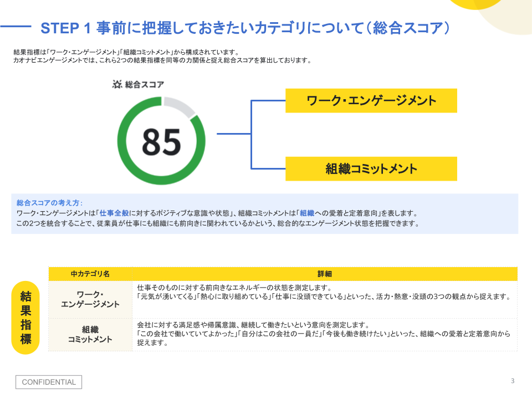Image resolution: width=532 pixels, height=399 pixels.
Task: Click the STEP 1 slide title heading
Action: pyautogui.click(x=245, y=28)
